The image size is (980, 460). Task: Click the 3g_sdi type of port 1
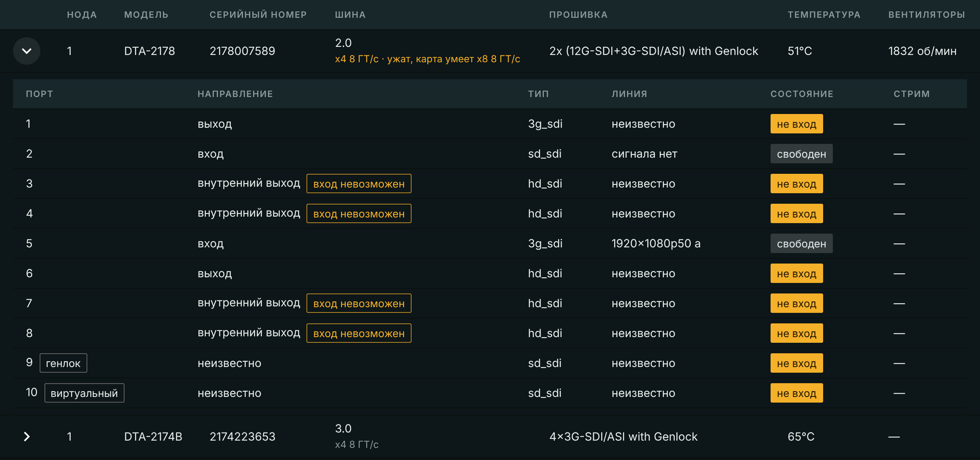545,124
